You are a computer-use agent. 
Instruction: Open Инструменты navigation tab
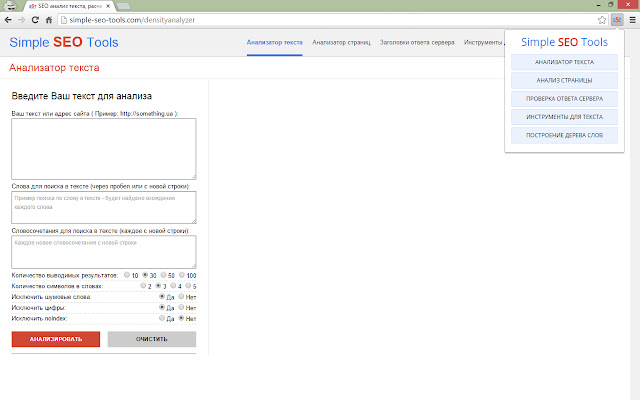click(x=483, y=42)
